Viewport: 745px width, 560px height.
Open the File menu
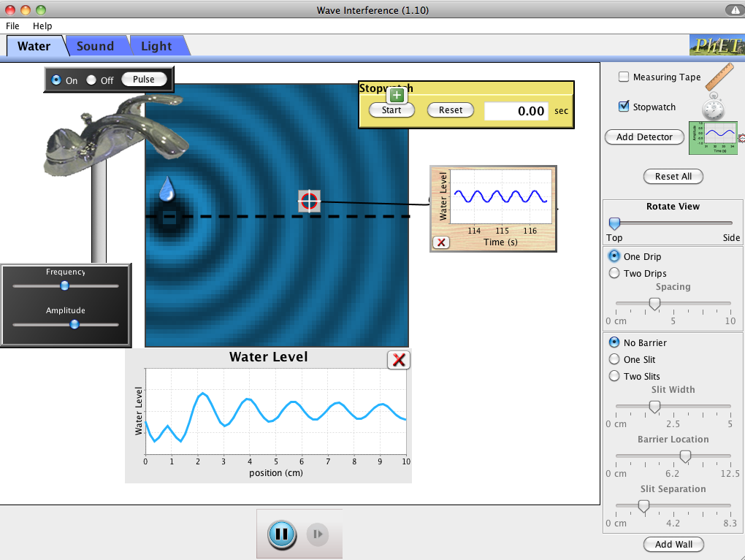pos(12,26)
